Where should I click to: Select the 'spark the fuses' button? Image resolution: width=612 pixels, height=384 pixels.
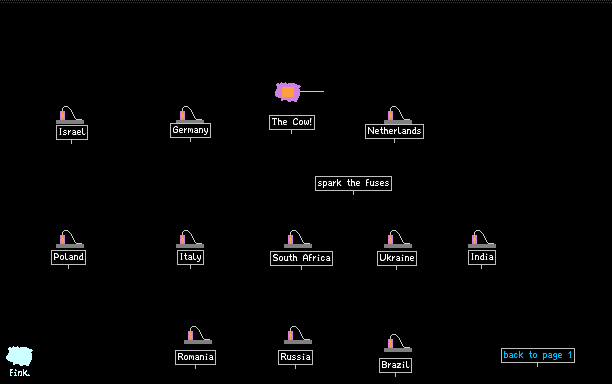click(x=353, y=183)
